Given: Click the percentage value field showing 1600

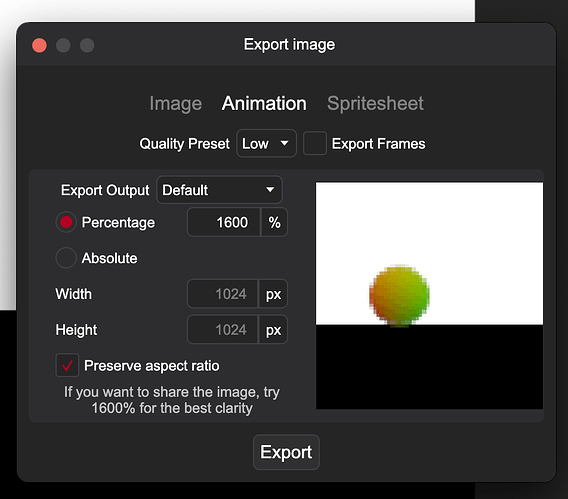Looking at the screenshot, I should click(224, 222).
